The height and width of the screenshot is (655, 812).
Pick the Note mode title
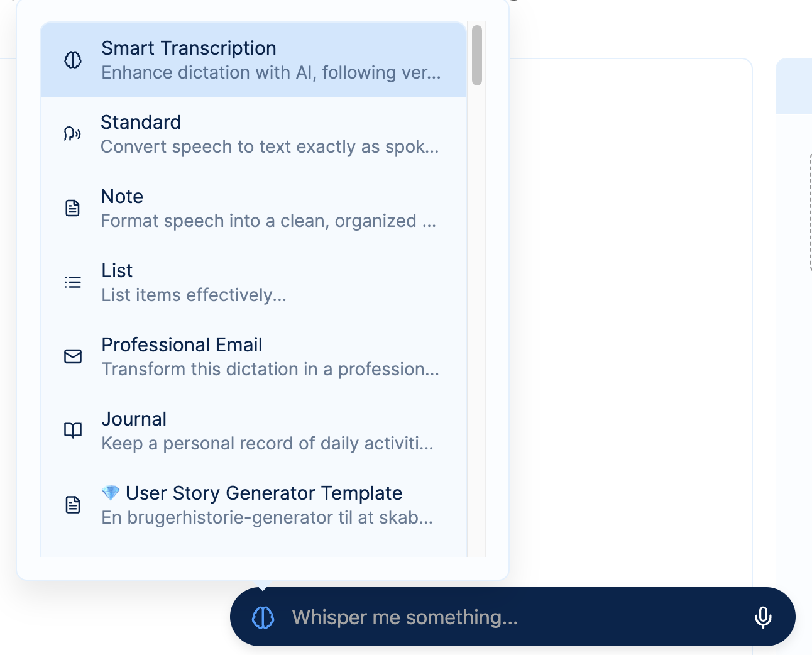(122, 197)
